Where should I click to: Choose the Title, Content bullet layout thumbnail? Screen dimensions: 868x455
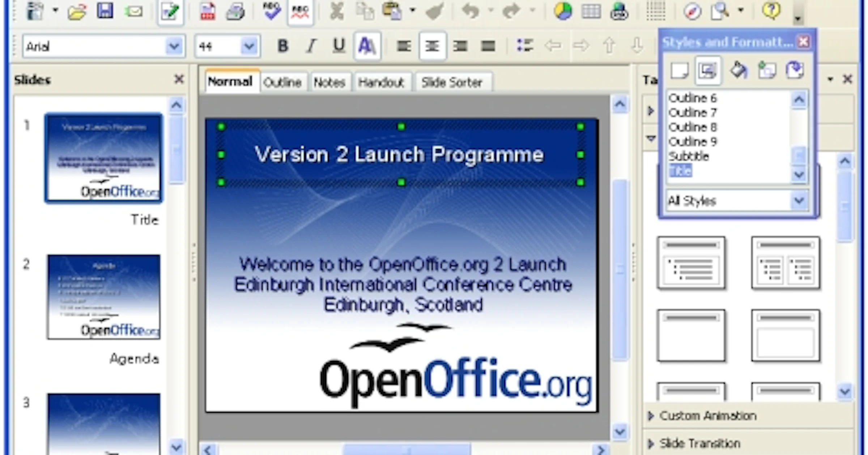coord(692,263)
